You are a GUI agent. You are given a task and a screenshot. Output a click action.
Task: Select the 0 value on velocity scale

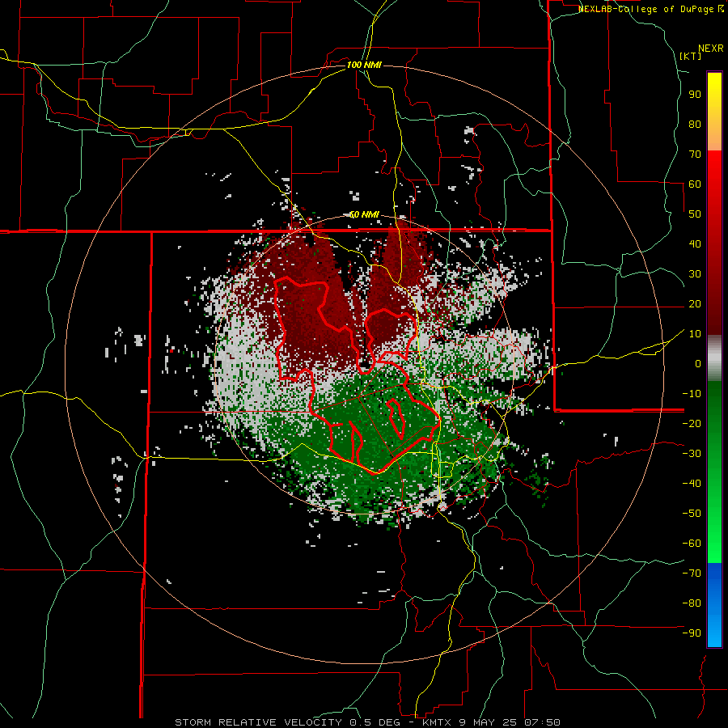698,363
